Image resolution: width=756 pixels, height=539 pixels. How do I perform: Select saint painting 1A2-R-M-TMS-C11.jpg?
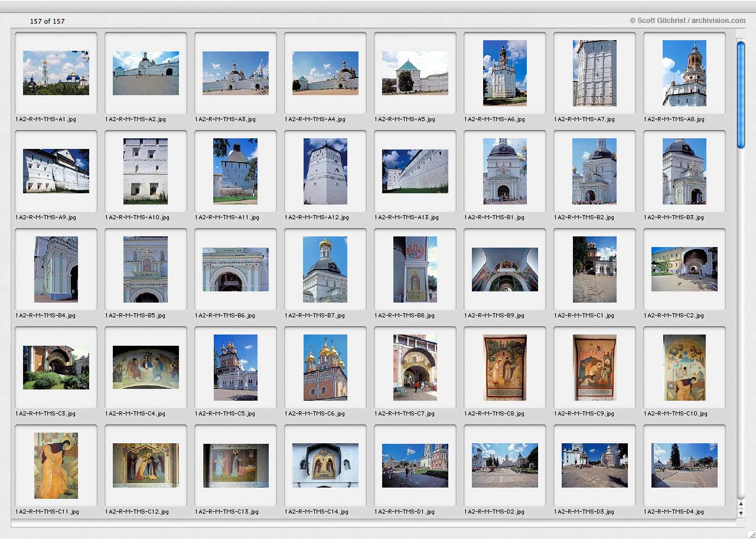56,466
